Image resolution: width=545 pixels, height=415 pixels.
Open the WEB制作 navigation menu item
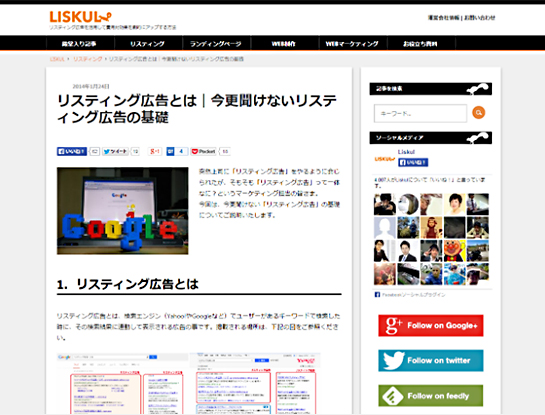284,44
